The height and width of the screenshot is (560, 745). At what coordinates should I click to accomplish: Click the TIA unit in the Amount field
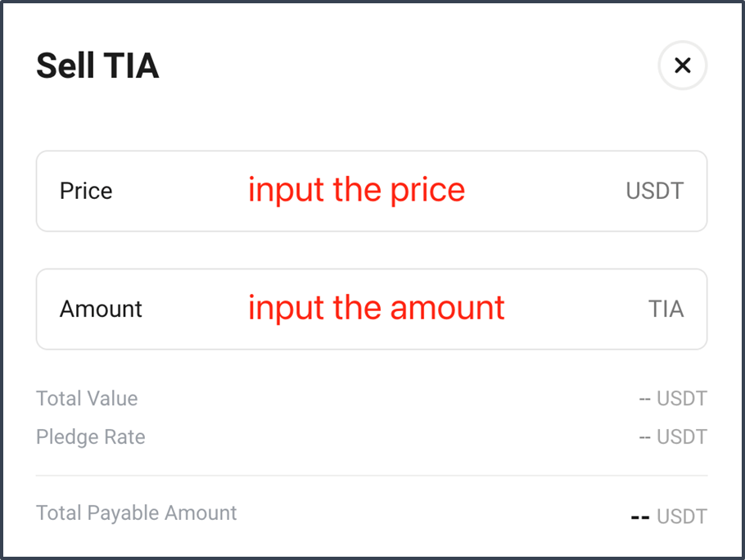pyautogui.click(x=666, y=309)
